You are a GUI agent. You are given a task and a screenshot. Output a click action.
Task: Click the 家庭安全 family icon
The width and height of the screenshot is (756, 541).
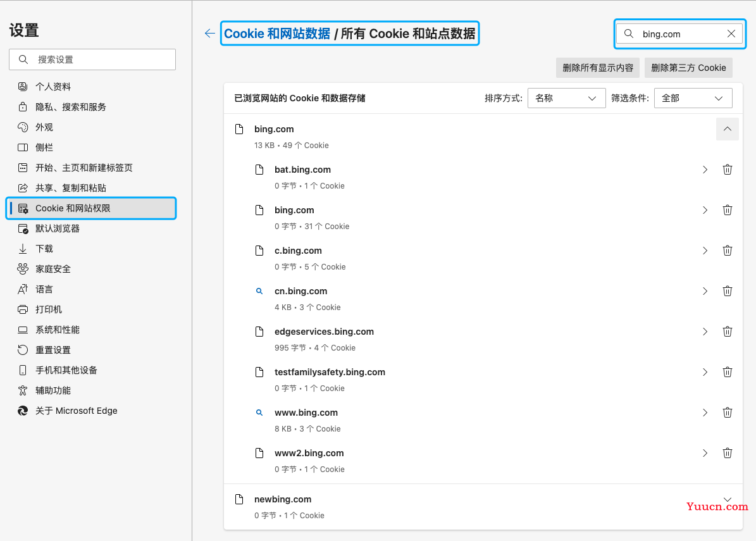pos(23,268)
